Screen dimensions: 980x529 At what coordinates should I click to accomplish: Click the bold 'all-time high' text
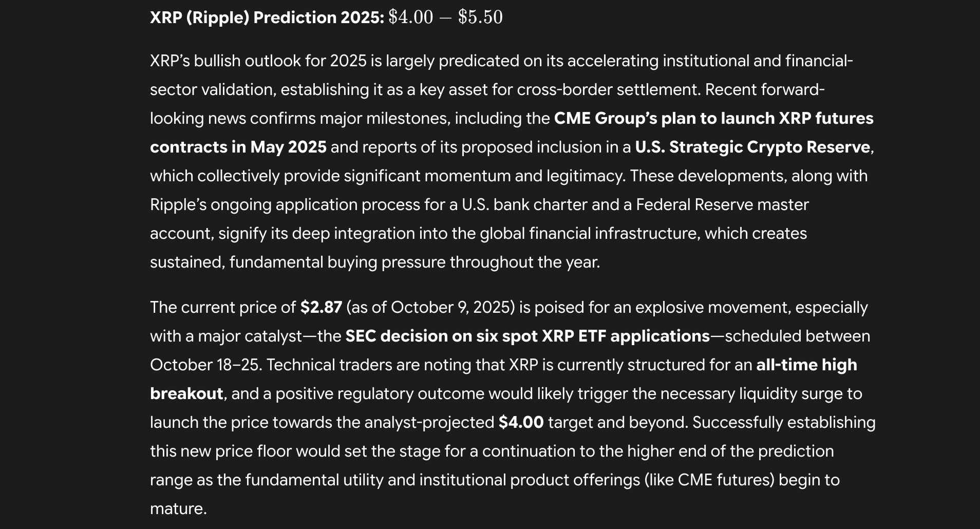point(806,365)
